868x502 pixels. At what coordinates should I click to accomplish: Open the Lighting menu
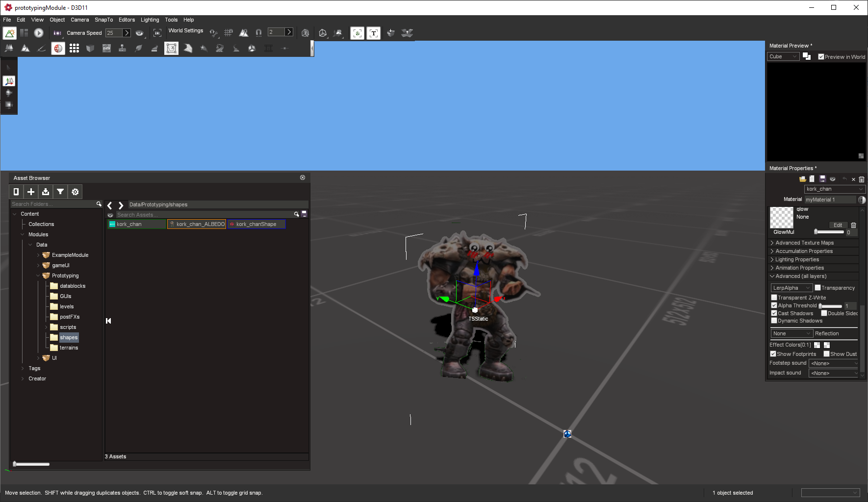point(150,20)
